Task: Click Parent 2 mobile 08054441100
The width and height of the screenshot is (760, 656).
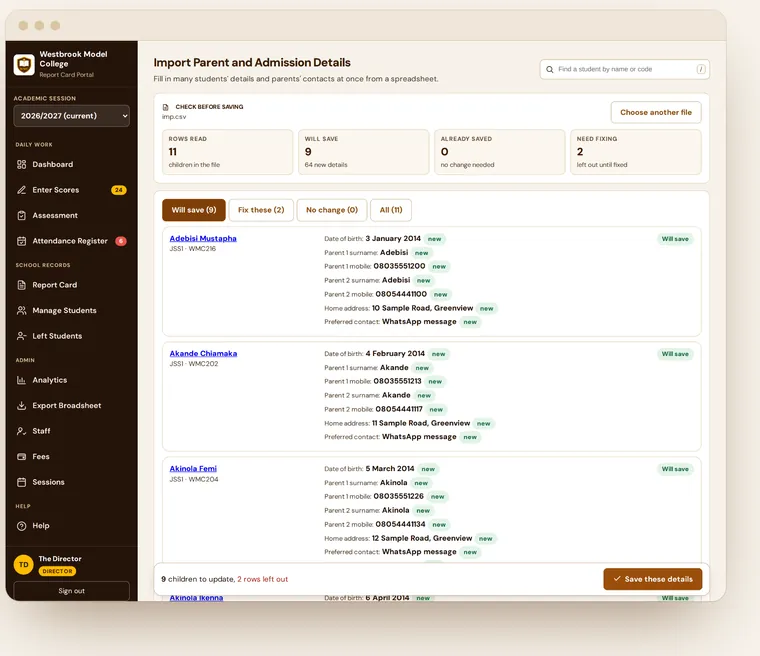Action: [401, 294]
